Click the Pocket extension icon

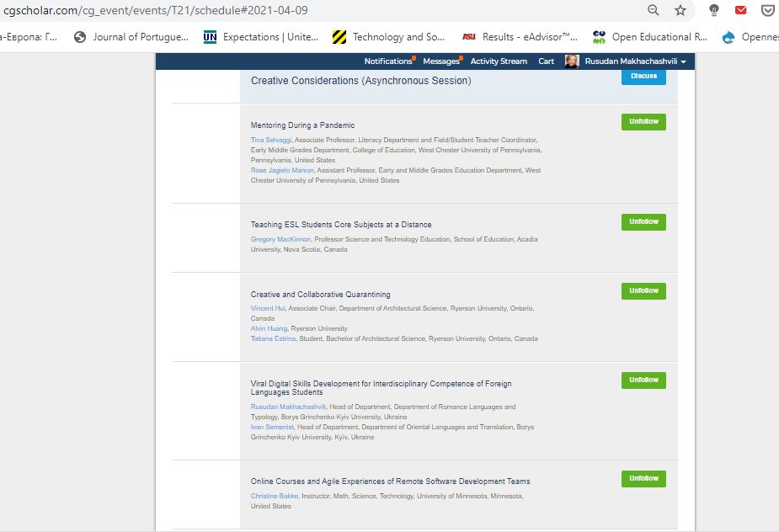(767, 10)
